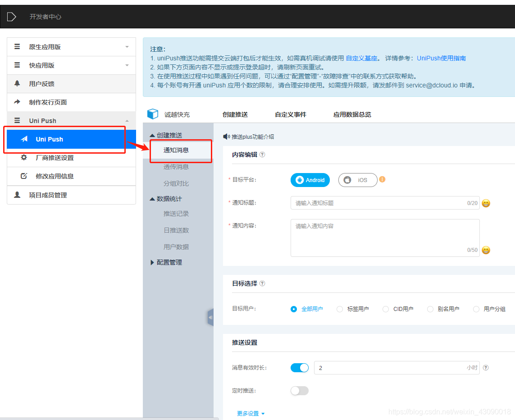Open emoji picker for 通知内容
This screenshot has height=420, width=515.
[486, 250]
